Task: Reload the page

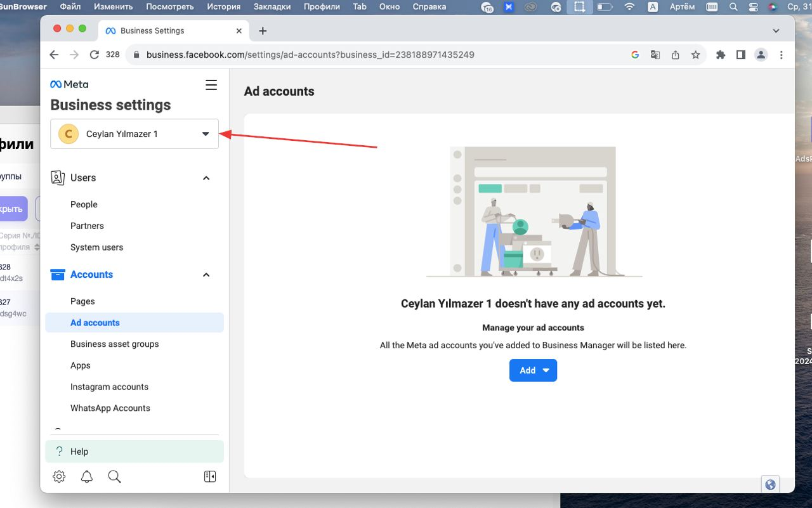Action: (x=95, y=55)
